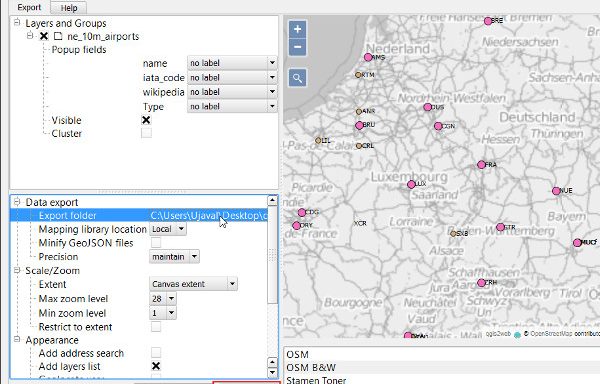
Task: Enable Add address search checkbox
Action: pos(156,352)
